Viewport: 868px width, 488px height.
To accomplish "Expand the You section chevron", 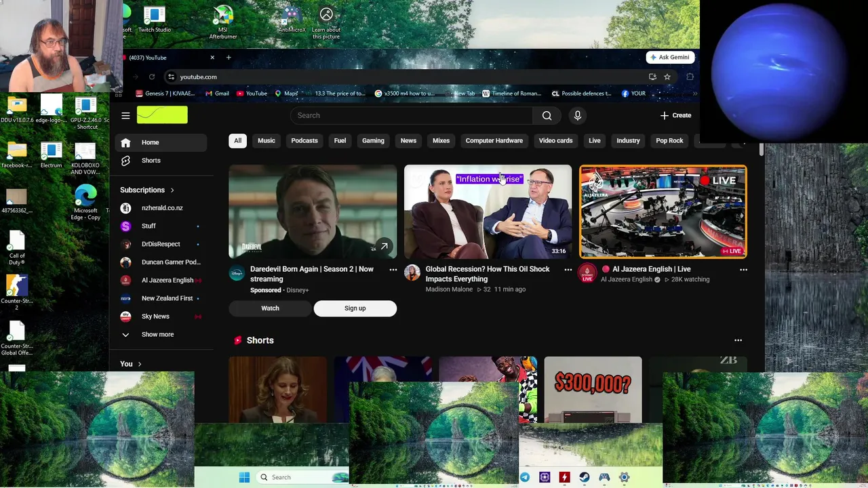I will [x=140, y=364].
